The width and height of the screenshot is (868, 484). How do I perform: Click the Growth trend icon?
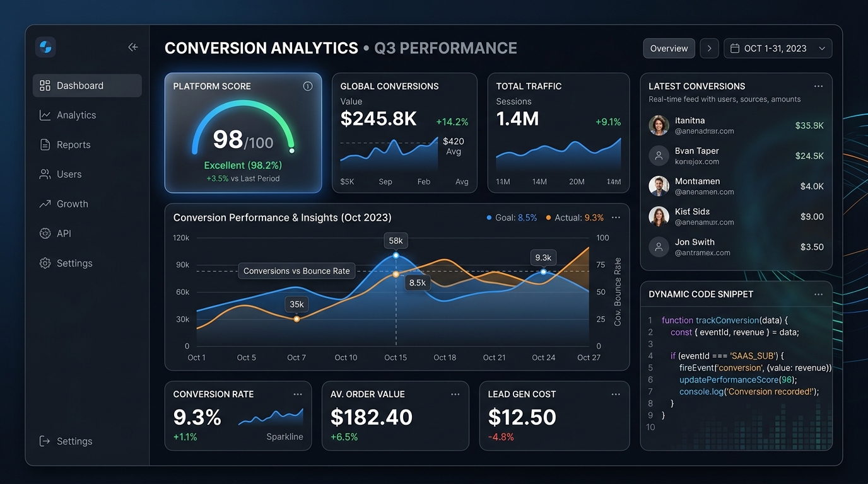point(45,204)
